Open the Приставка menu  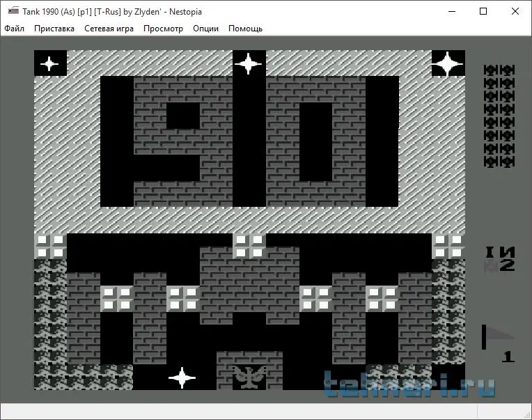pos(54,29)
